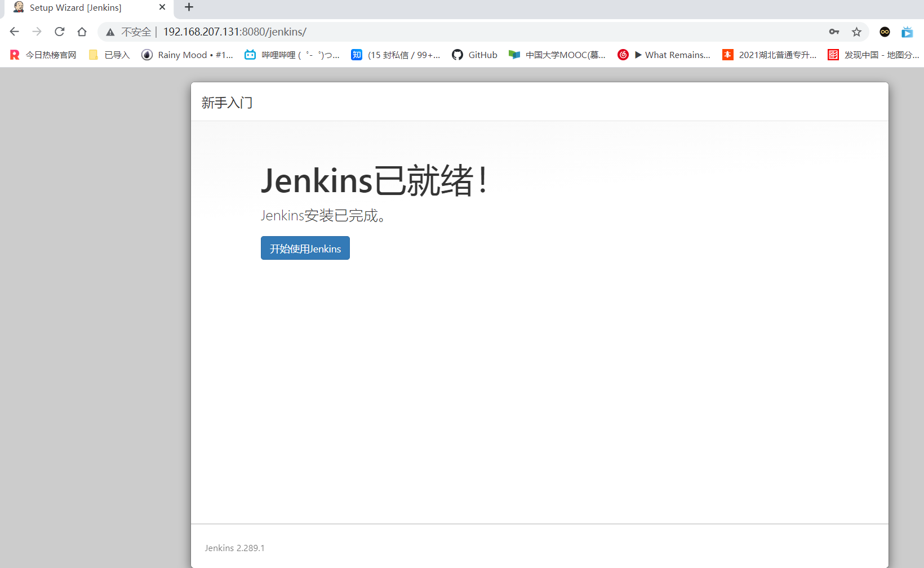Open the saved password key icon
Viewport: 924px width, 568px height.
click(x=834, y=32)
